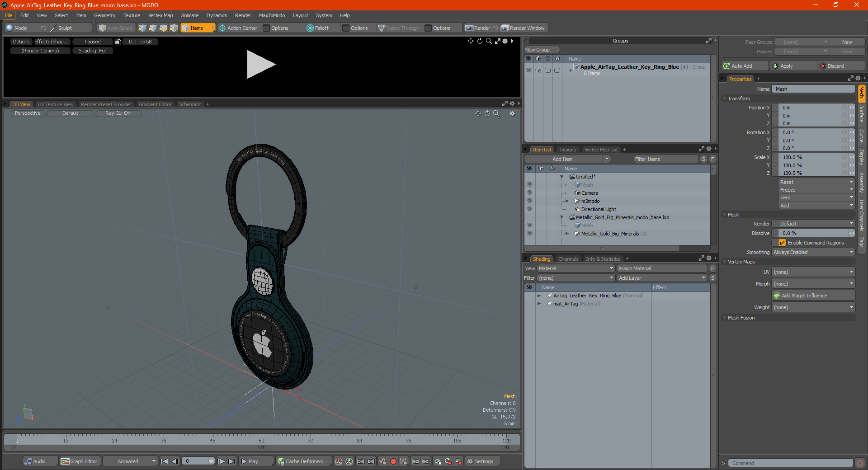868x470 pixels.
Task: Jump to first frame in timeline
Action: (165, 461)
